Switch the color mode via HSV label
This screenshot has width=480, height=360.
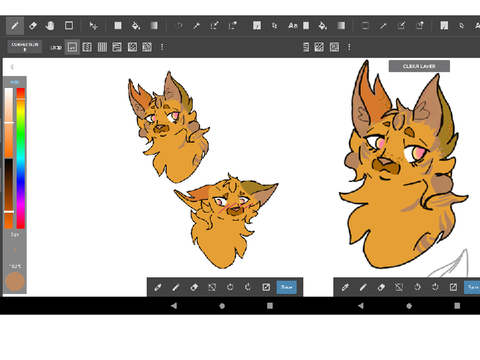(14, 82)
